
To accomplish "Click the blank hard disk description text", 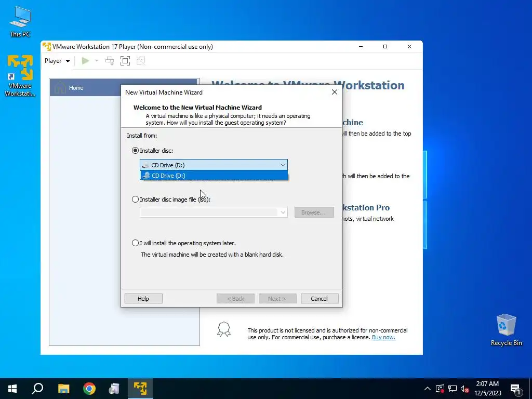I will 212,255.
